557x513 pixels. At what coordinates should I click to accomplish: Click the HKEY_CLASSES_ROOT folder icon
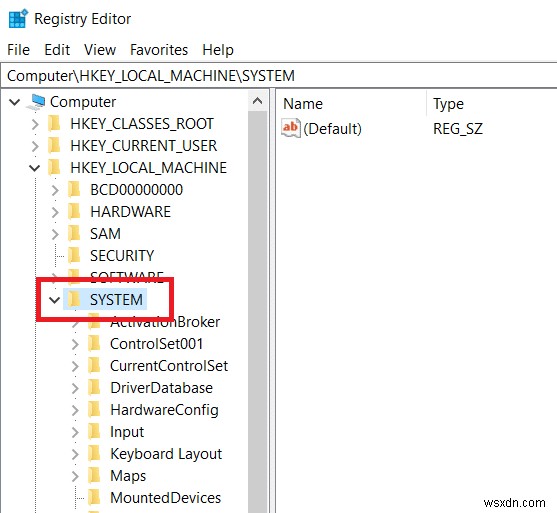pyautogui.click(x=54, y=124)
